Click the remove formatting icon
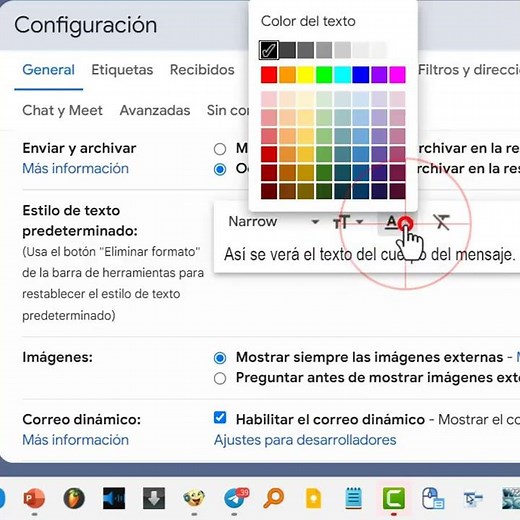Viewport: 520px width, 520px height. [x=442, y=222]
